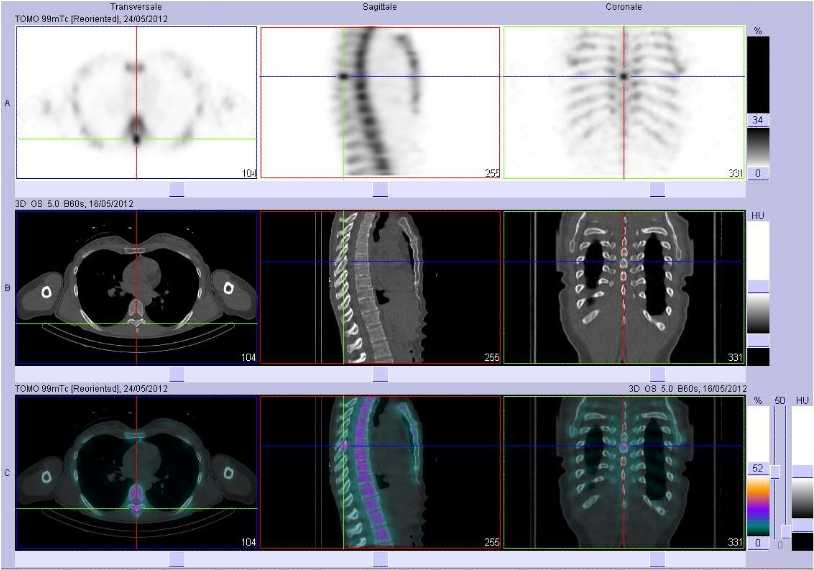814x570 pixels.
Task: Select the coronal CT image in row B
Action: coord(624,288)
